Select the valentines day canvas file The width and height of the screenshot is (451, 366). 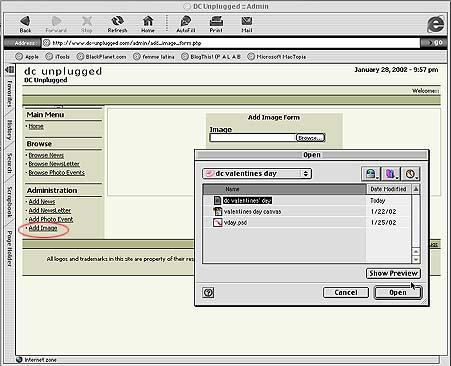[x=252, y=212]
